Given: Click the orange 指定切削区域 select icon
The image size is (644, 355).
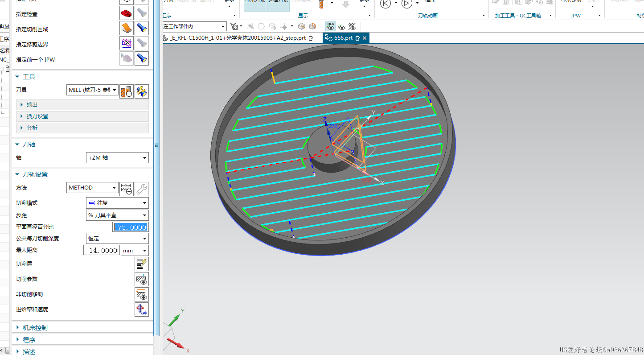Looking at the screenshot, I should click(127, 29).
